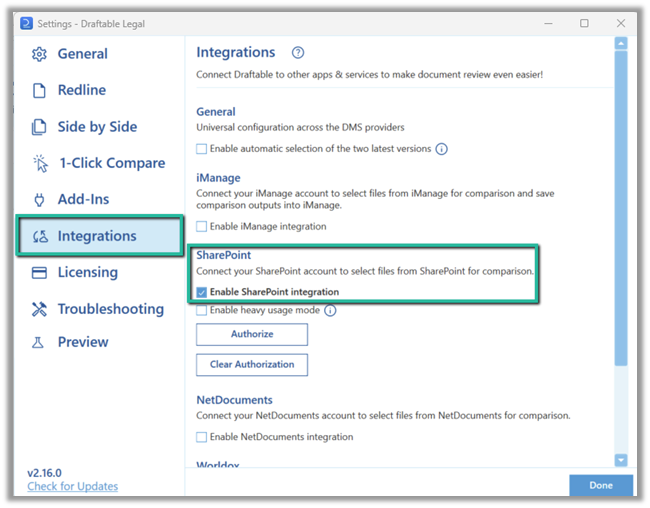Viewport: 650px width, 508px height.
Task: Enable heavy usage mode checkbox
Action: tap(201, 311)
